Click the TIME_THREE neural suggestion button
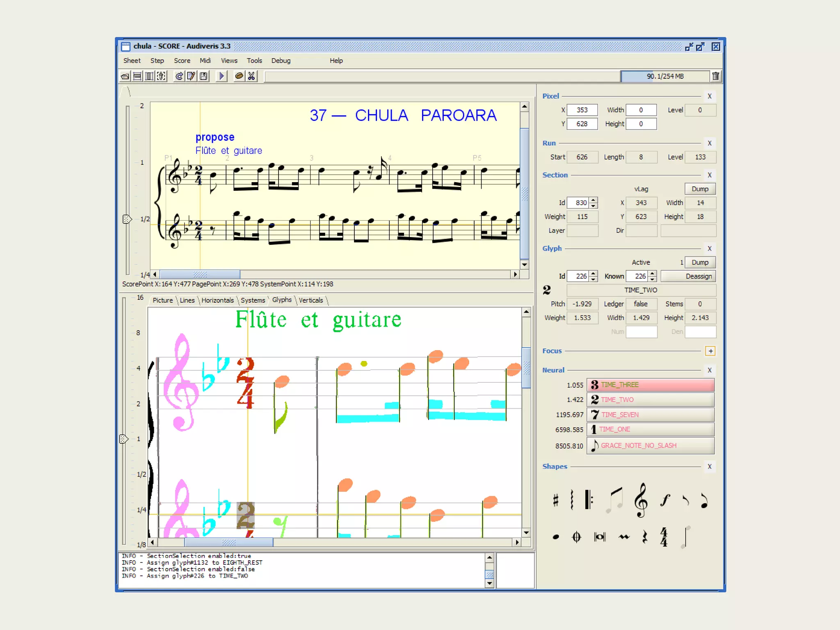840x630 pixels. (x=650, y=385)
